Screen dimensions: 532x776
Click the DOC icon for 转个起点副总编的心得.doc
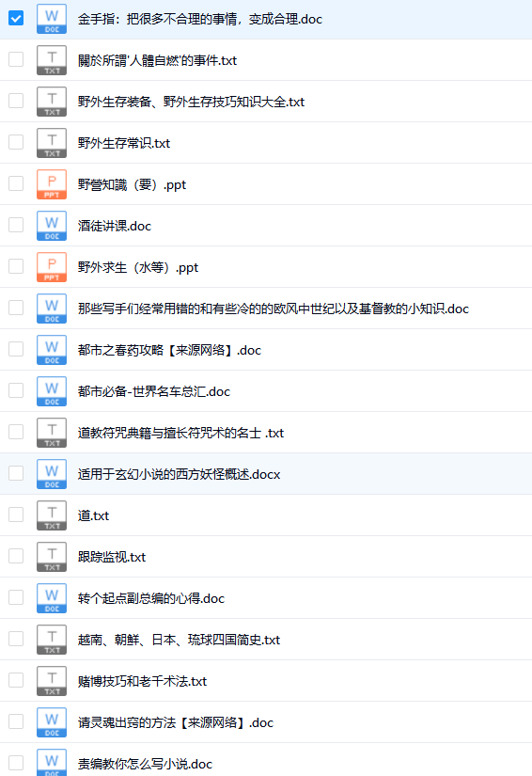tap(52, 598)
